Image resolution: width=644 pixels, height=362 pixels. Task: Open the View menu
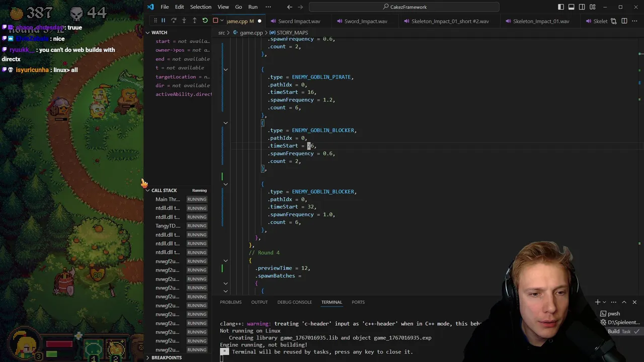223,7
